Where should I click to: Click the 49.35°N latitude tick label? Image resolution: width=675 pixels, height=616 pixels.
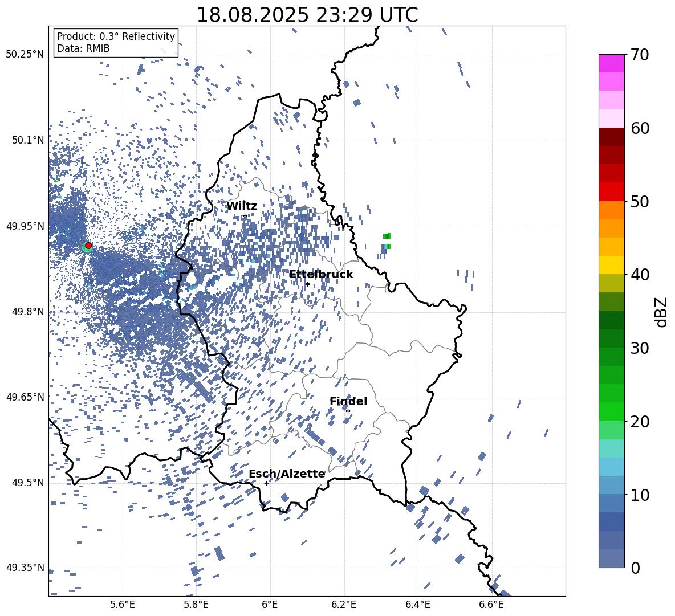pyautogui.click(x=25, y=568)
